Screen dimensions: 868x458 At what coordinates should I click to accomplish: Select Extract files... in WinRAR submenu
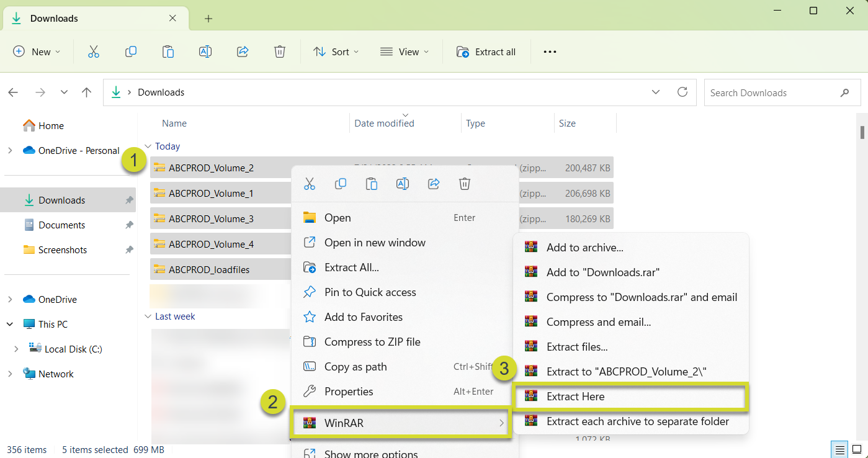(631, 347)
